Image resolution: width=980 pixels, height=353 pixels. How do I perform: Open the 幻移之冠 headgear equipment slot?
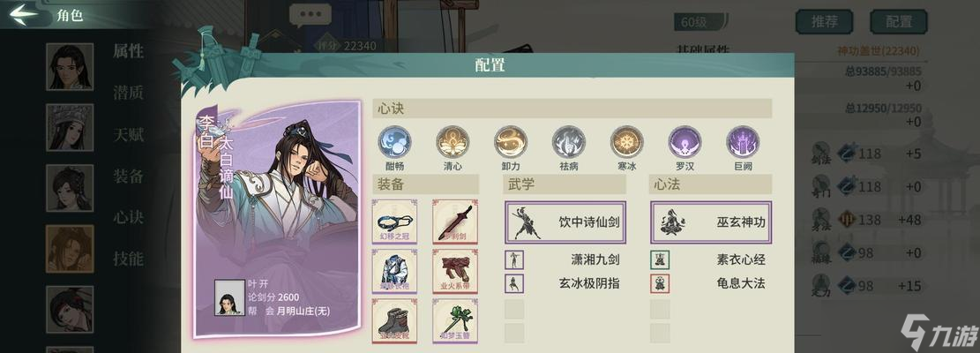(394, 222)
